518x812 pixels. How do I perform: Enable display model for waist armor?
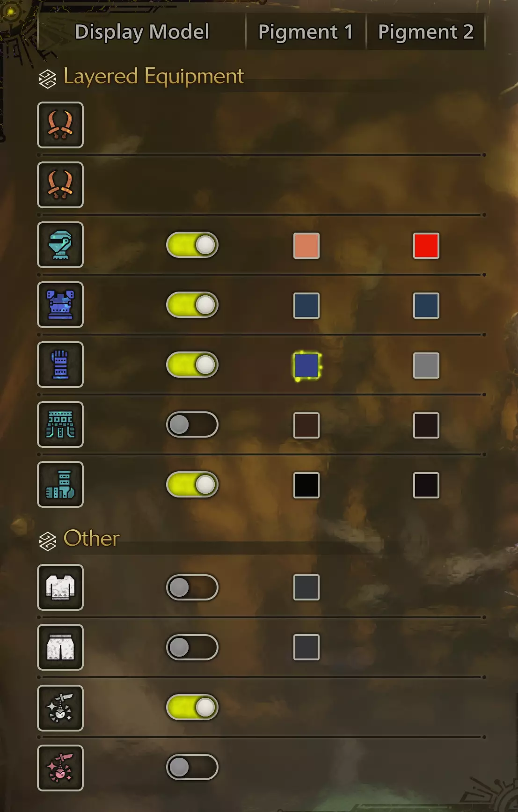click(x=192, y=424)
